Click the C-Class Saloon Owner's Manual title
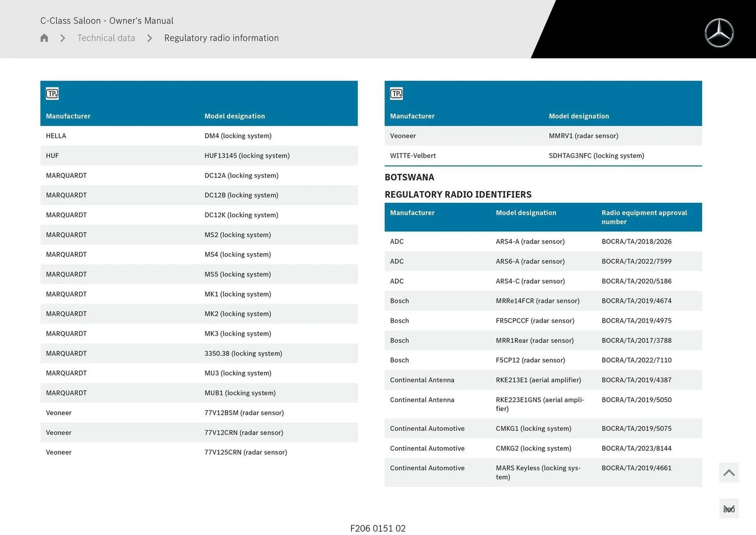This screenshot has width=756, height=535. coord(107,20)
